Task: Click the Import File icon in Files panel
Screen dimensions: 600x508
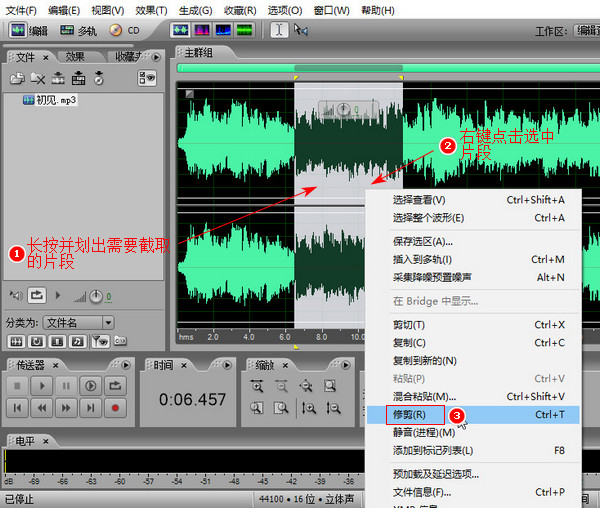Action: coord(17,78)
